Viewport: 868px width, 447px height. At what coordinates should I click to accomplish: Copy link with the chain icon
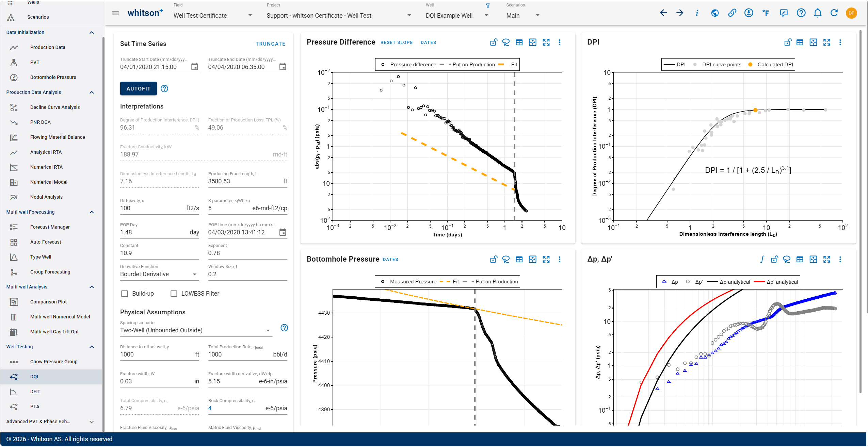pyautogui.click(x=732, y=13)
